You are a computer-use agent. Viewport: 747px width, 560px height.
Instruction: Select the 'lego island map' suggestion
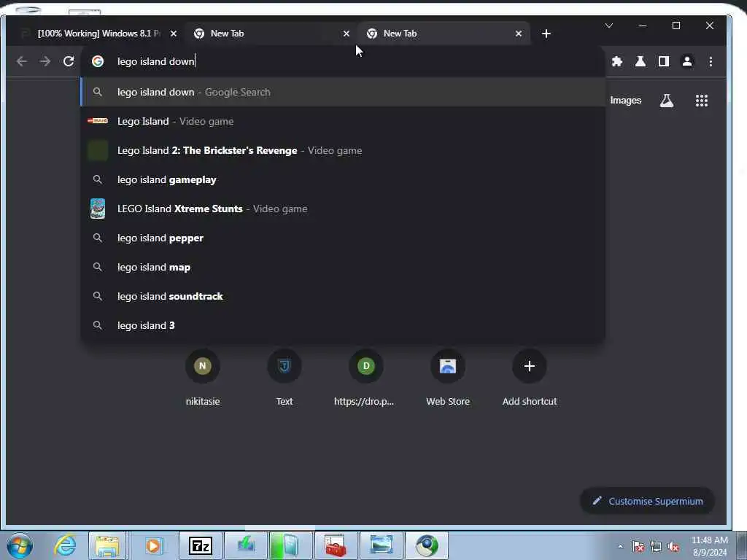click(x=343, y=267)
